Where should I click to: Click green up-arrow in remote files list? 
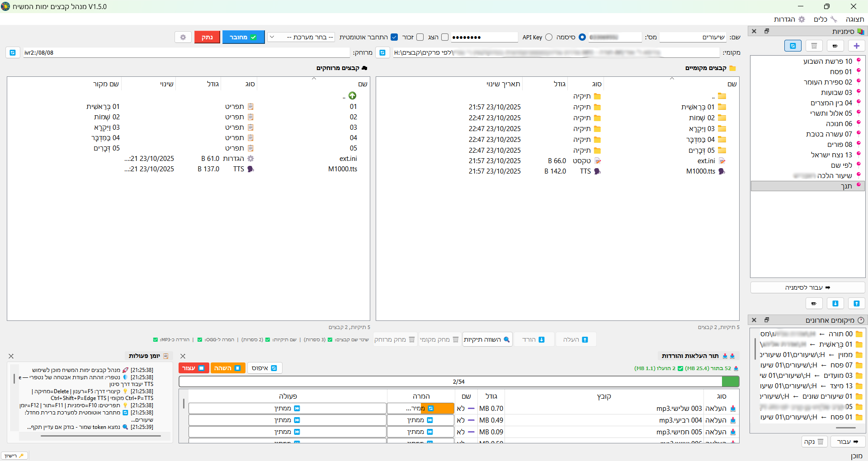coord(352,95)
